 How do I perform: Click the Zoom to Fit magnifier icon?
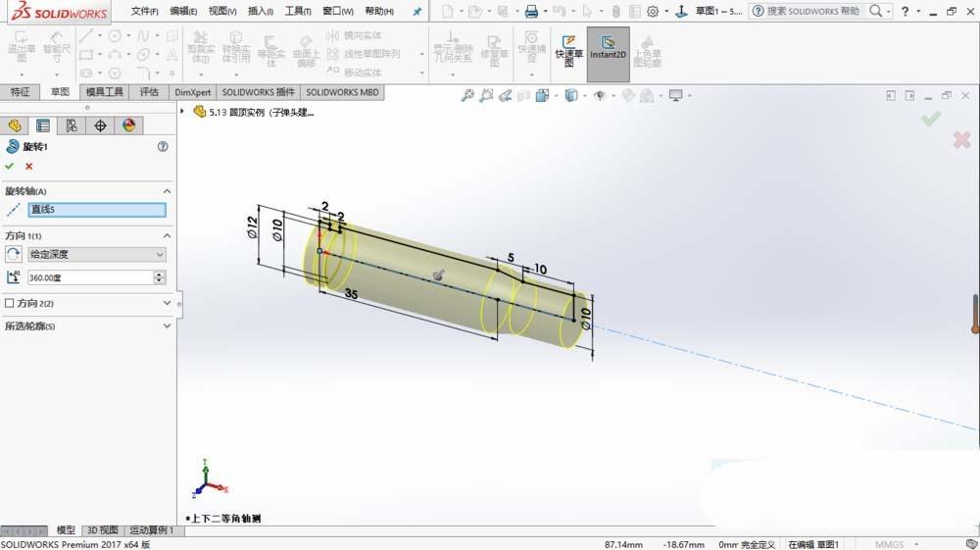[x=467, y=96]
